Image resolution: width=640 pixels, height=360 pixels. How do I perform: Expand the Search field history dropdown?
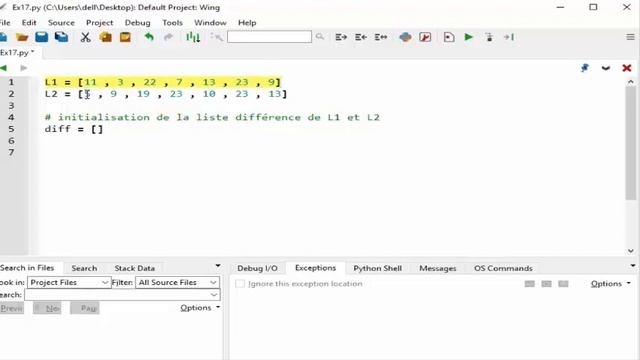pyautogui.click(x=214, y=295)
